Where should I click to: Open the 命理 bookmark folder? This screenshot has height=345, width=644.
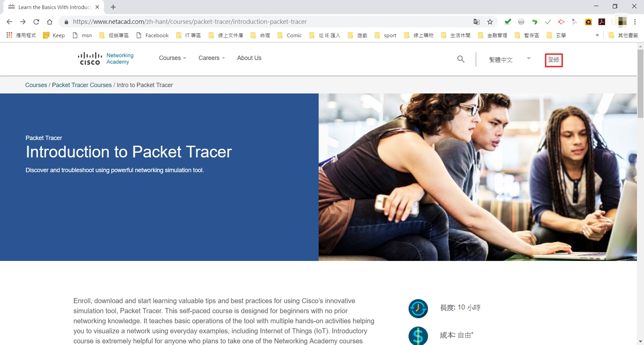[x=260, y=35]
